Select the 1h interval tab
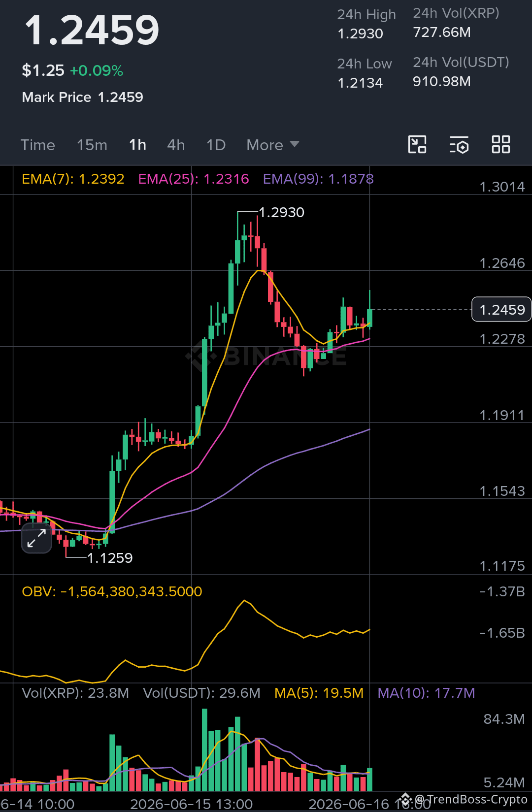This screenshot has height=812, width=532. click(137, 145)
